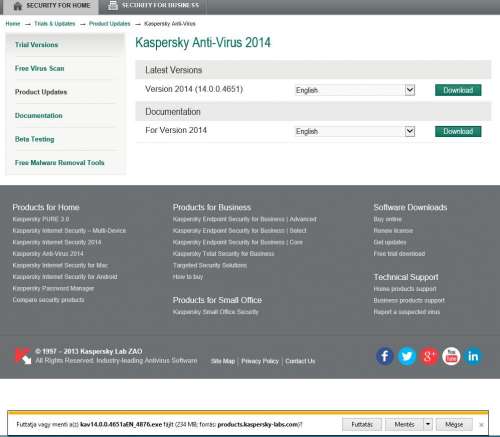Open Contact Us footer link
500x437 pixels.
click(x=300, y=361)
